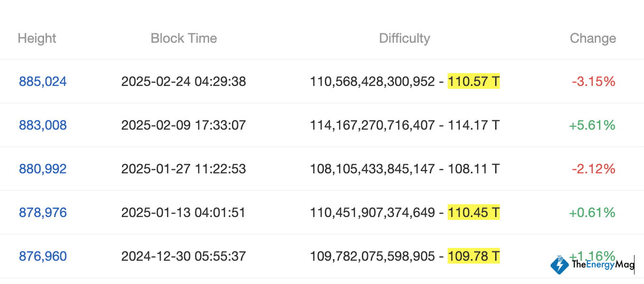Click the green +5.61% change value
This screenshot has width=644, height=284.
pos(592,125)
